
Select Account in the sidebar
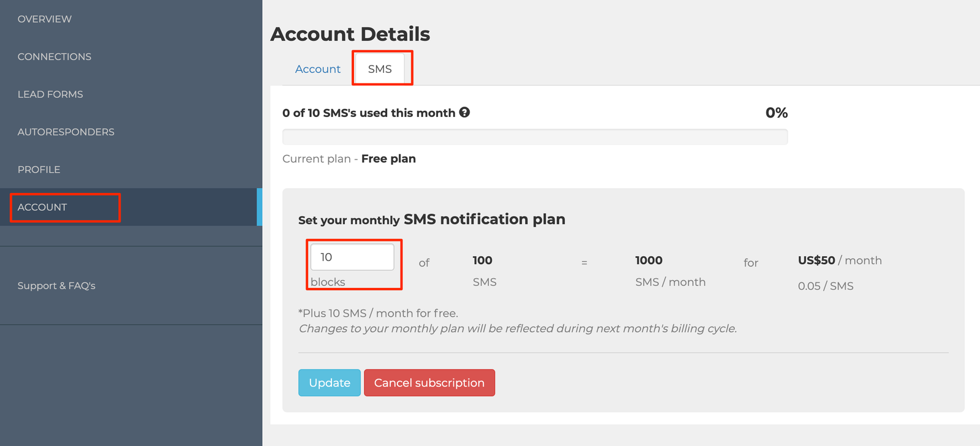42,207
